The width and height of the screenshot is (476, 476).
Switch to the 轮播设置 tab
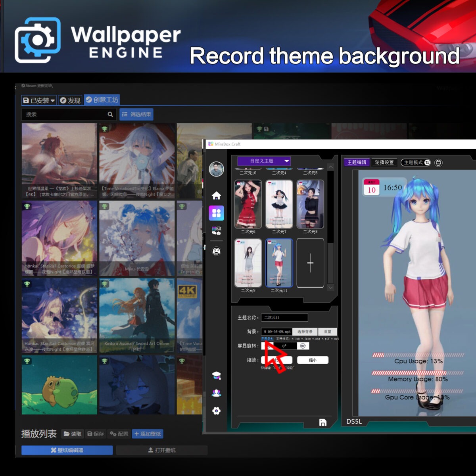click(x=384, y=162)
